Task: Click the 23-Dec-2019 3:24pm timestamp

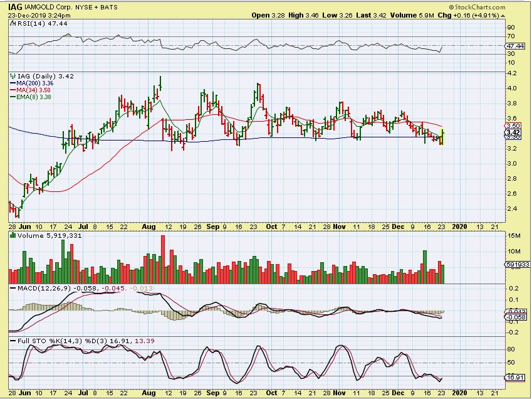Action: 39,16
